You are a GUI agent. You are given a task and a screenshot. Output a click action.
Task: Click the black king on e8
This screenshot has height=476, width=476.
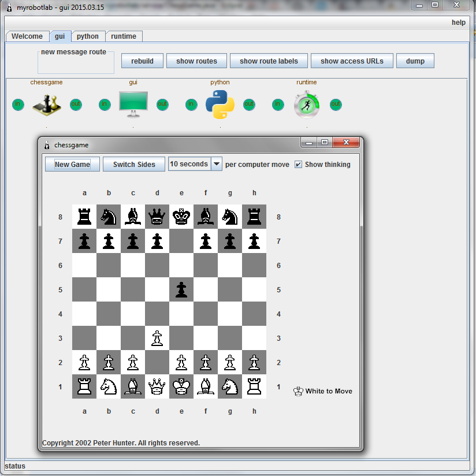click(x=181, y=217)
